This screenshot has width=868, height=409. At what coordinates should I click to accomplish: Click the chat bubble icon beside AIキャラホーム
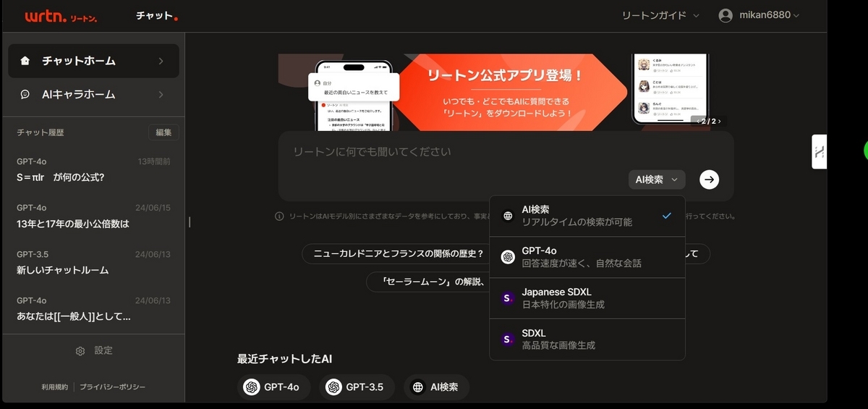pyautogui.click(x=25, y=94)
